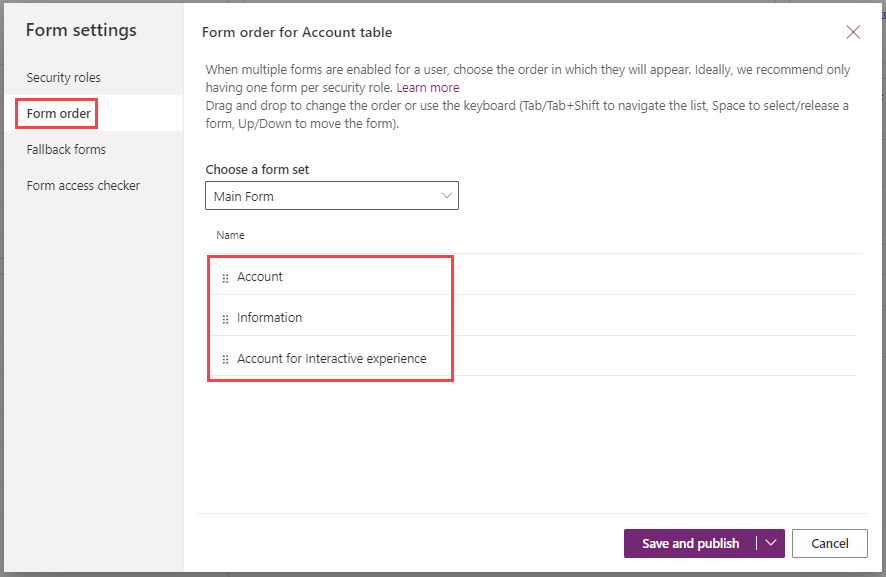Click the Name column header
Viewport: 886px width, 577px height.
click(230, 235)
